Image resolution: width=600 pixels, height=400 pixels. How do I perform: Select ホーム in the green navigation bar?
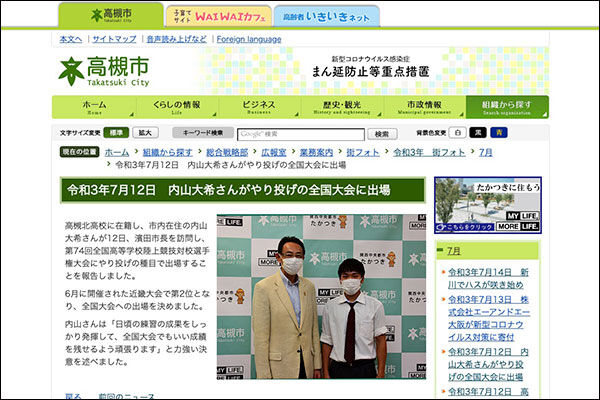pyautogui.click(x=94, y=107)
